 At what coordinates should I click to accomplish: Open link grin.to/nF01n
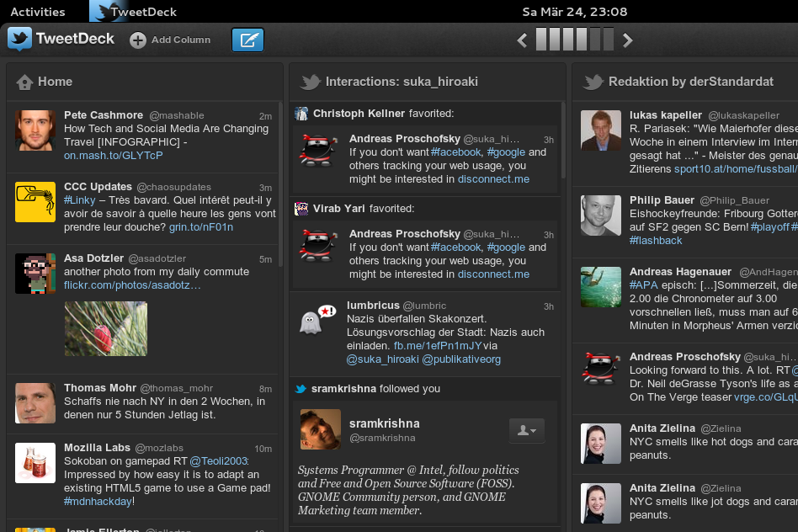click(201, 227)
